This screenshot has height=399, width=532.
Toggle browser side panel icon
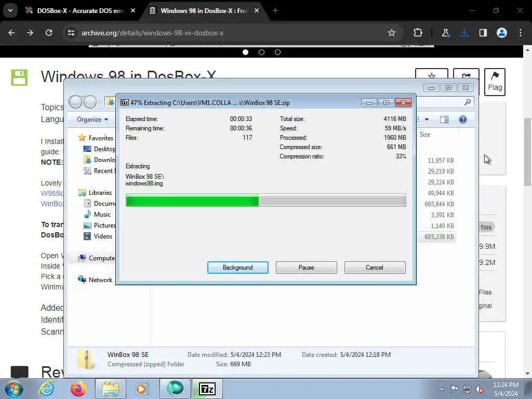[483, 33]
